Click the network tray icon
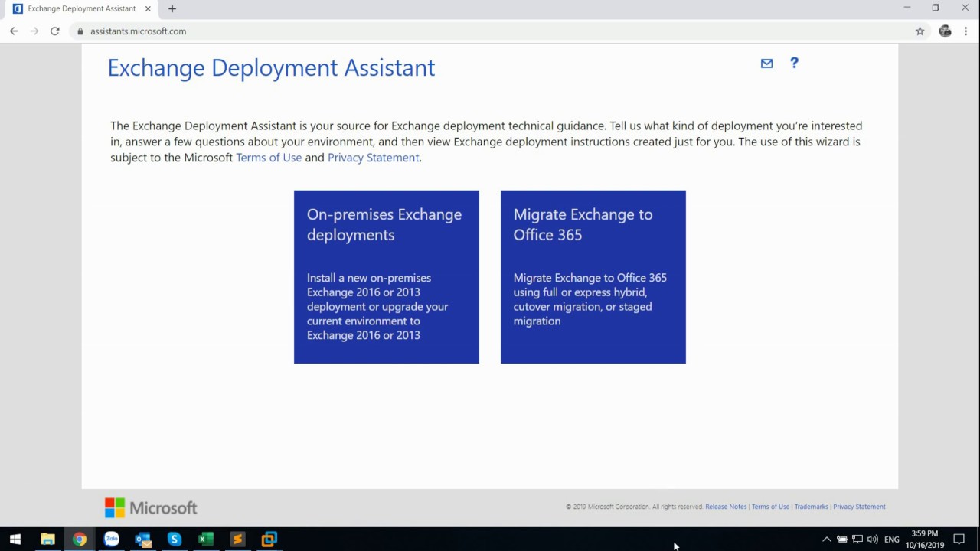Viewport: 980px width, 551px height. (857, 540)
